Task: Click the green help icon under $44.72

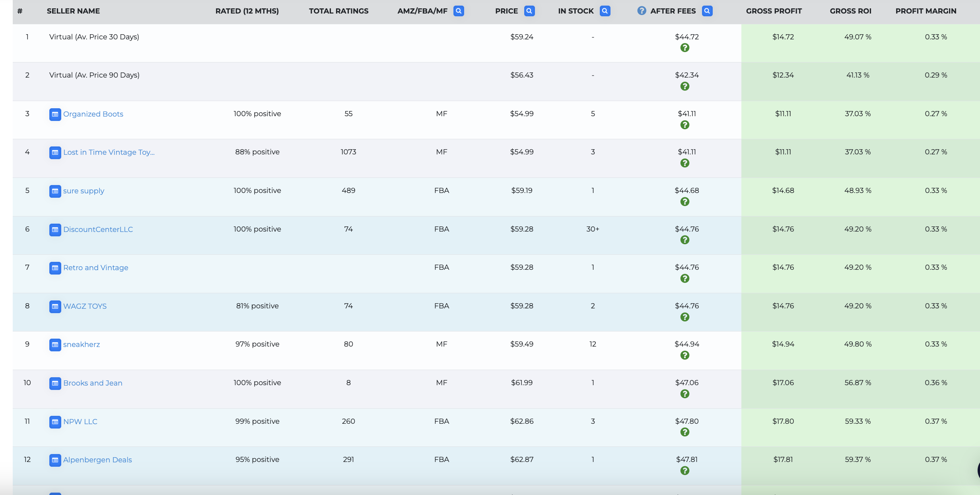Action: click(685, 48)
